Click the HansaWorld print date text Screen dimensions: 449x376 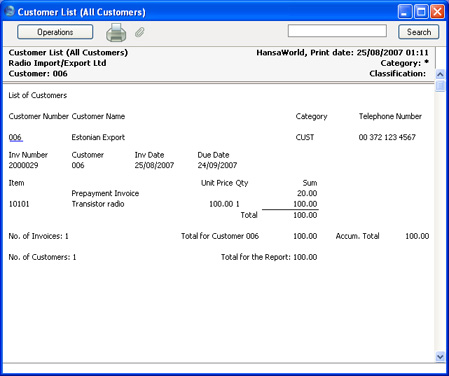pyautogui.click(x=342, y=53)
